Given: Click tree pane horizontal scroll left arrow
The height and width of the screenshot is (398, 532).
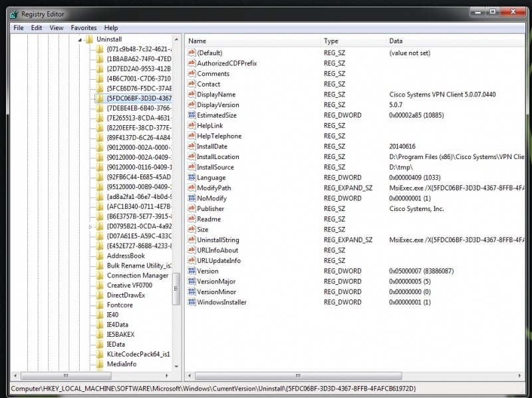Looking at the screenshot, I should [15, 375].
